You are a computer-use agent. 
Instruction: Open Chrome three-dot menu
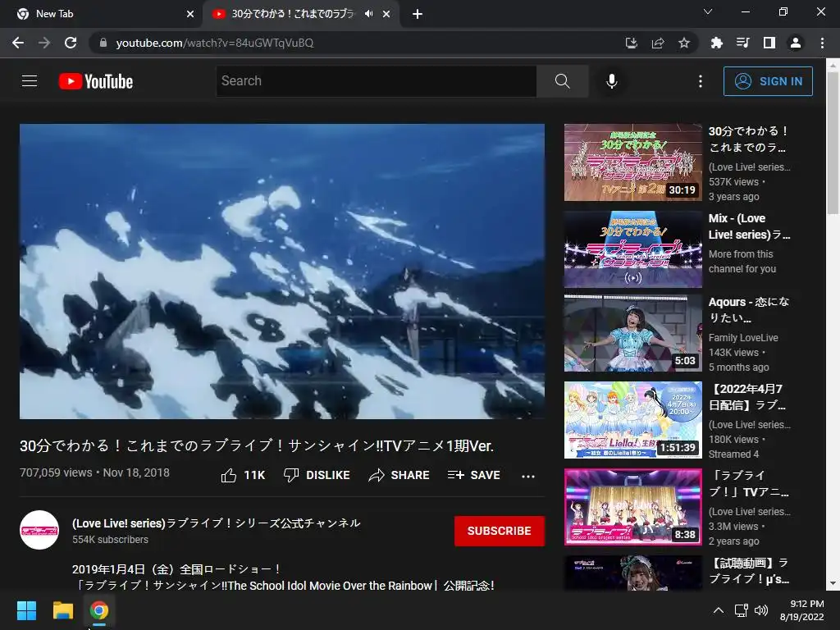coord(822,43)
